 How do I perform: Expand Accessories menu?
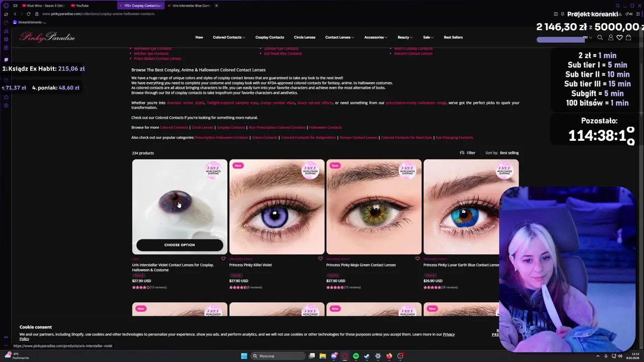pos(376,37)
